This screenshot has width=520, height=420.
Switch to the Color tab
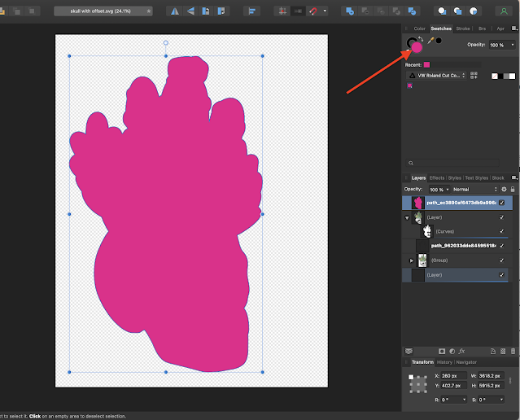click(420, 28)
